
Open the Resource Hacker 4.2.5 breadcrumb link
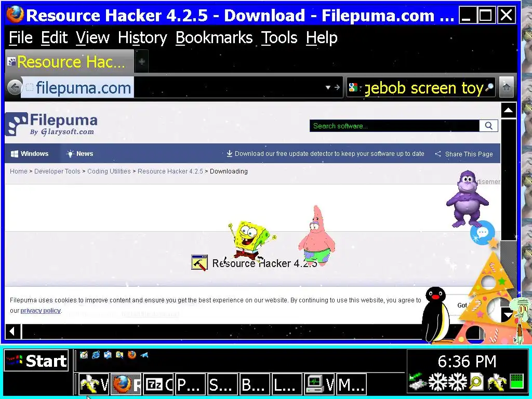click(x=170, y=171)
